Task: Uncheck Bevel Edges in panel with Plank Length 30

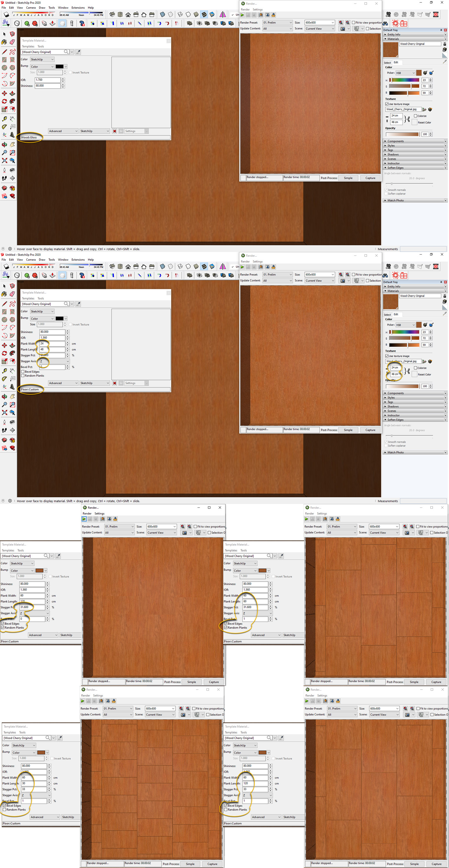Action: coord(4,806)
